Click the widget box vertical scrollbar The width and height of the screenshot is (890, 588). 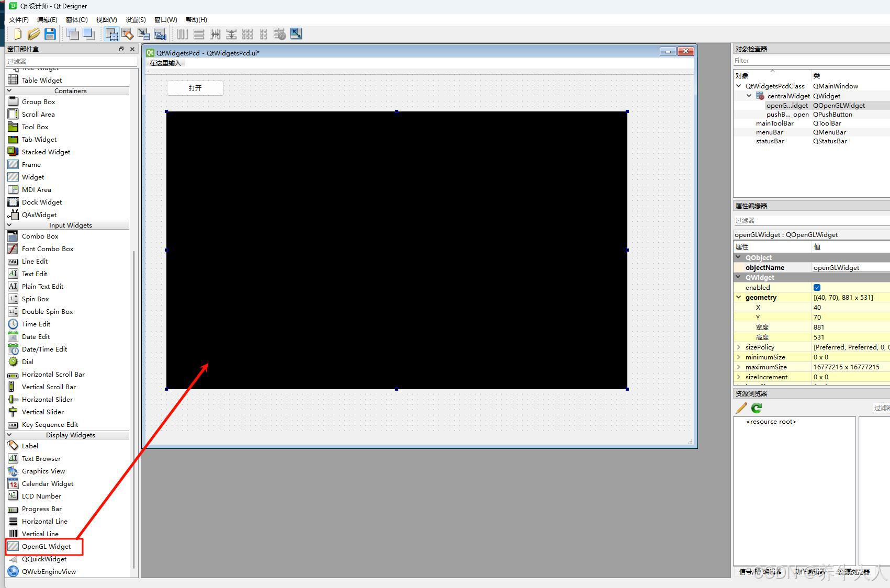pyautogui.click(x=134, y=410)
